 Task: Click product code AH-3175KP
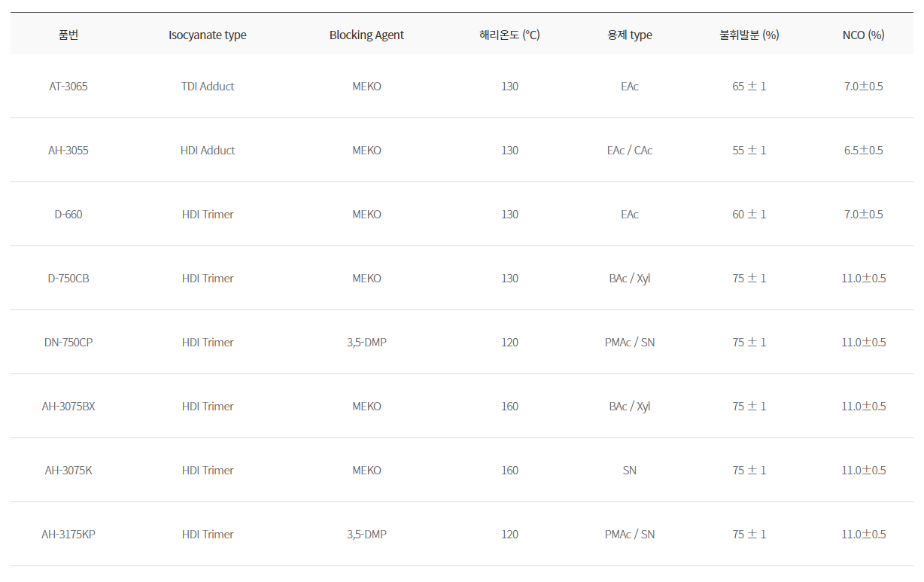(x=68, y=534)
